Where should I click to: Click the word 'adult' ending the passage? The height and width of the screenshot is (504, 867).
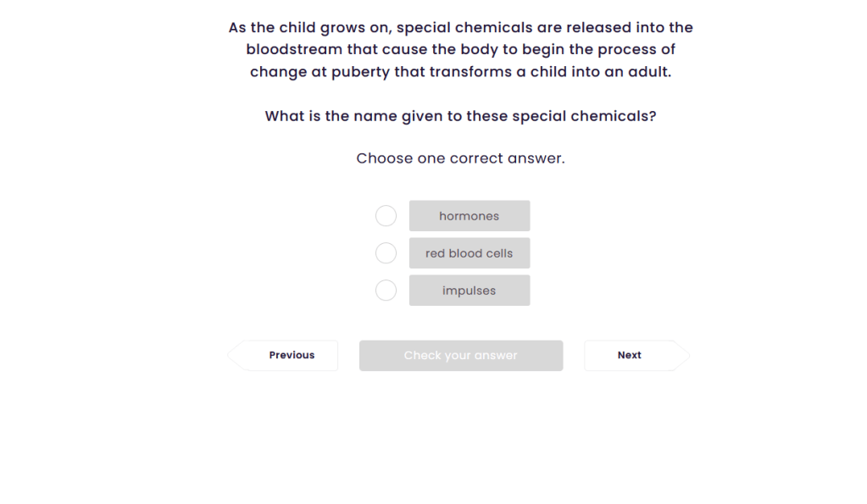[x=647, y=72]
